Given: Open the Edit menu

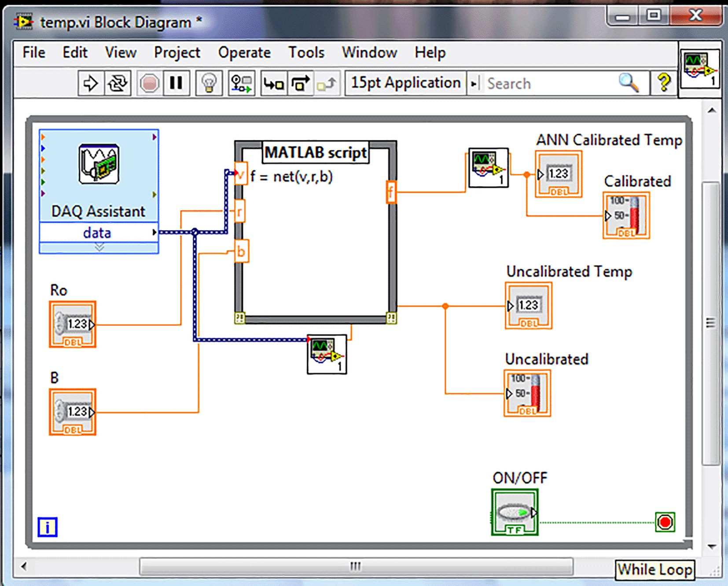Looking at the screenshot, I should [75, 53].
